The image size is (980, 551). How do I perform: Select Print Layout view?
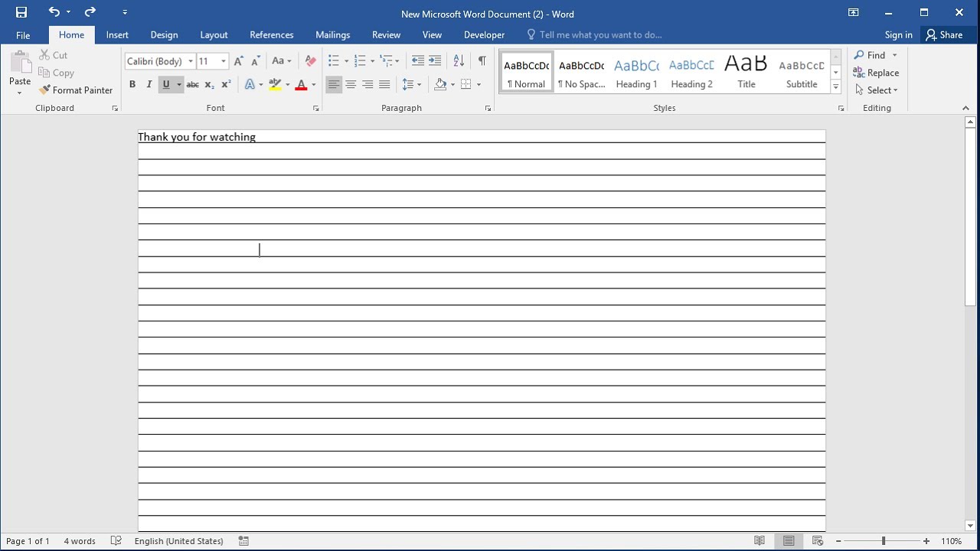pos(789,540)
